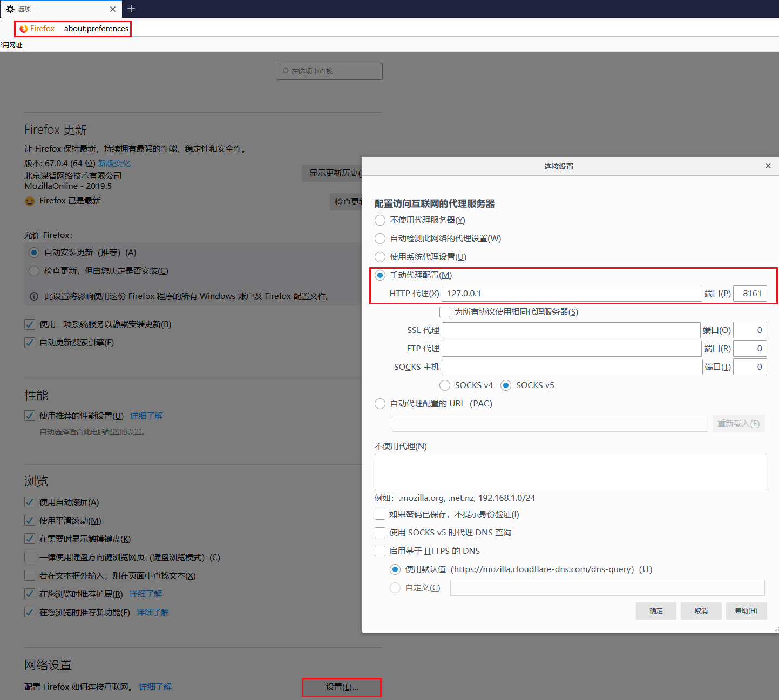Click the SSL 代理 host field
This screenshot has width=779, height=700.
pyautogui.click(x=571, y=330)
